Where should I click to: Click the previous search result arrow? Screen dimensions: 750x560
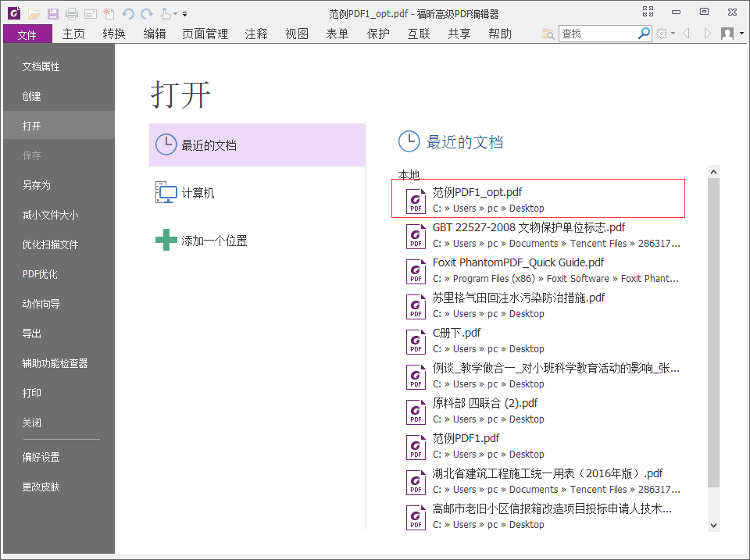pyautogui.click(x=687, y=33)
